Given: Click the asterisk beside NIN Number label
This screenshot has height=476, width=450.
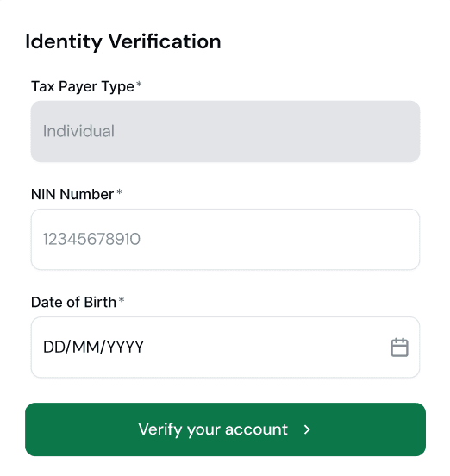Looking at the screenshot, I should coord(119,191).
